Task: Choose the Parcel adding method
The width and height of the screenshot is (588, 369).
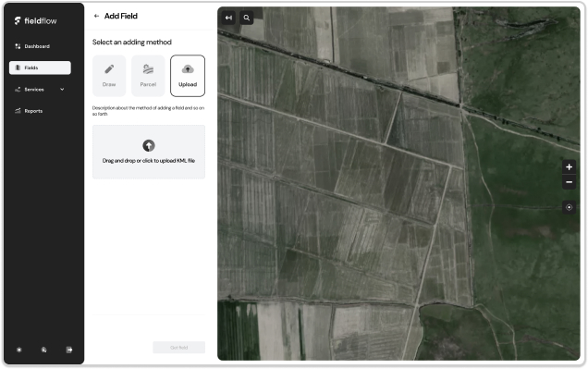Action: [148, 76]
